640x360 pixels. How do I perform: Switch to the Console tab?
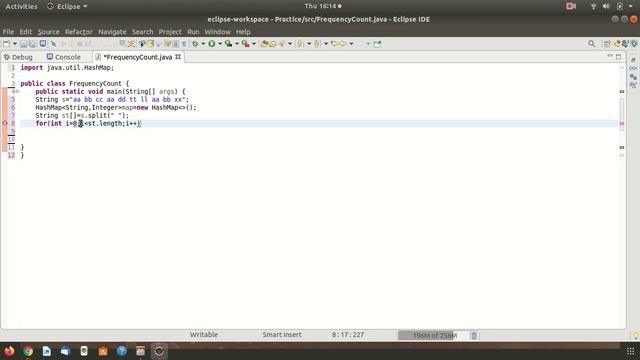(x=64, y=57)
